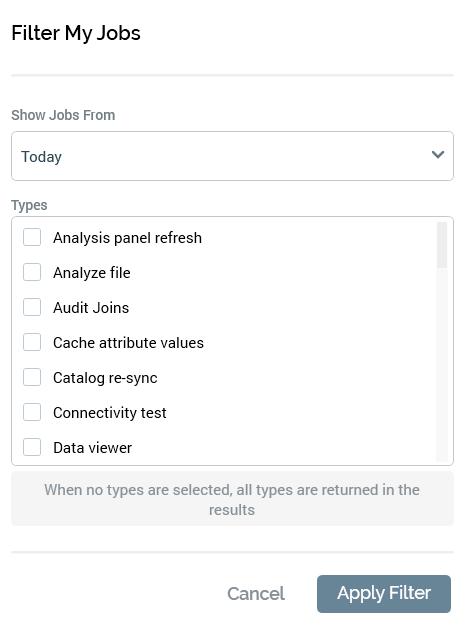Select the Cache attribute values checkbox
The height and width of the screenshot is (628, 465).
coord(32,342)
